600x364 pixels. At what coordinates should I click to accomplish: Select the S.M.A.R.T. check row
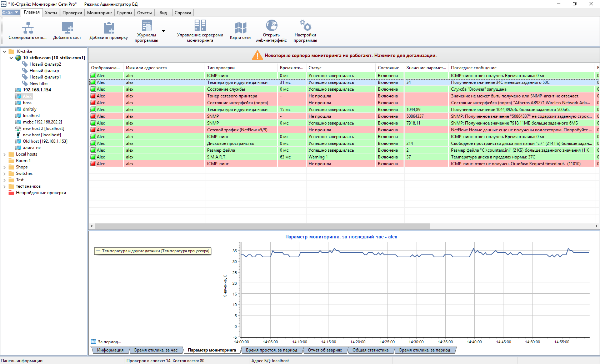point(217,157)
